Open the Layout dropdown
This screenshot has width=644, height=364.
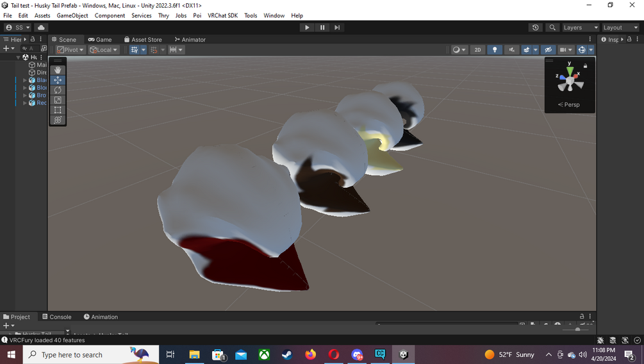(x=620, y=28)
